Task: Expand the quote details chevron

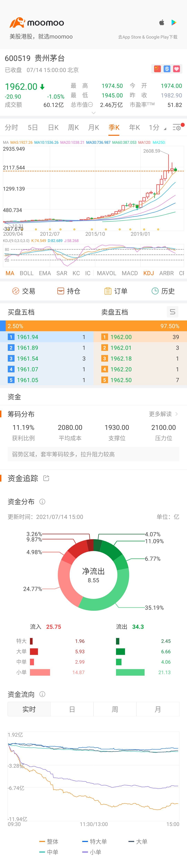Action: [x=93, y=113]
